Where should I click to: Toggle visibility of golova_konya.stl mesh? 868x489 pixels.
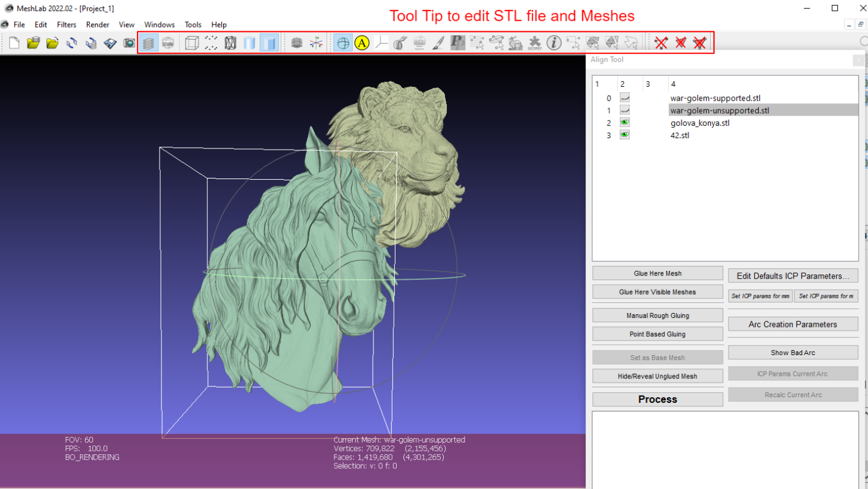pos(624,122)
